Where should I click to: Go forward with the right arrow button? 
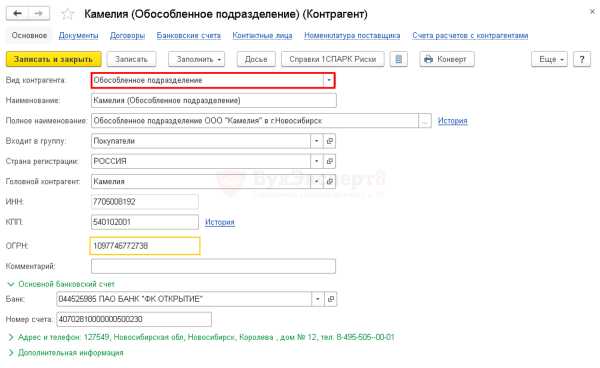[39, 14]
